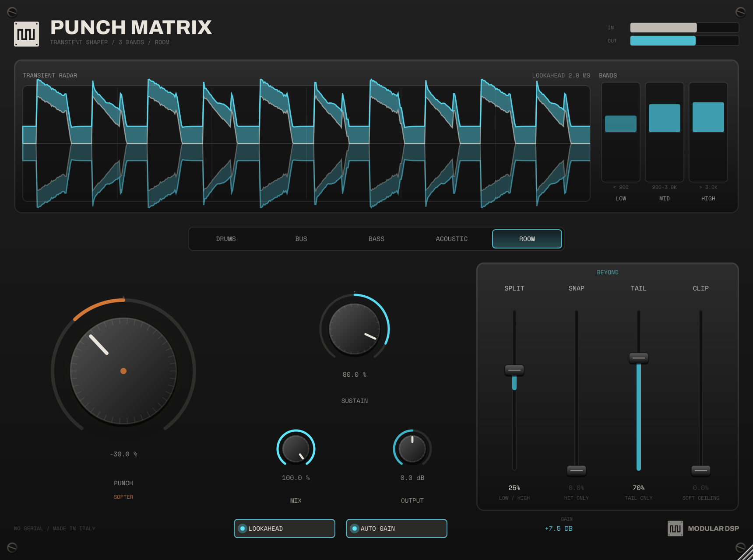Click the 70% tail value
The width and height of the screenshot is (753, 560).
639,488
